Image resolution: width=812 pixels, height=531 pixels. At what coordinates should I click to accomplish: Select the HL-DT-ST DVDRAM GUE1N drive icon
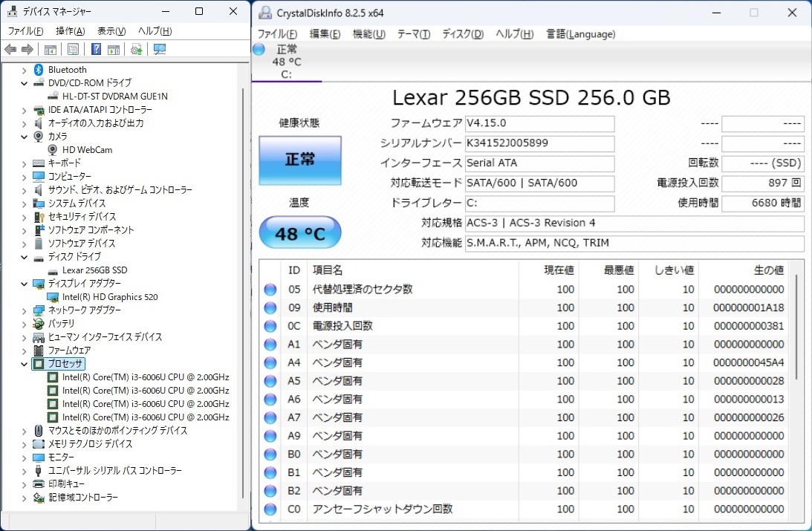[52, 97]
